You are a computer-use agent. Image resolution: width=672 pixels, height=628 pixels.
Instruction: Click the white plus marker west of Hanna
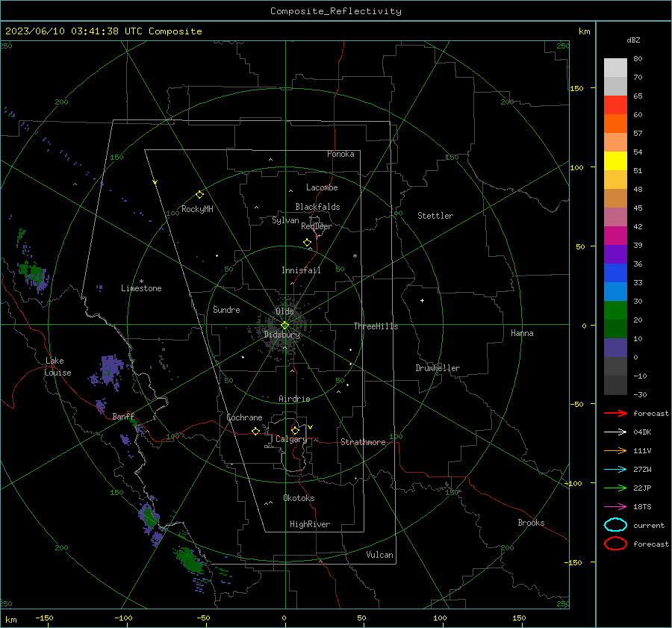422,300
